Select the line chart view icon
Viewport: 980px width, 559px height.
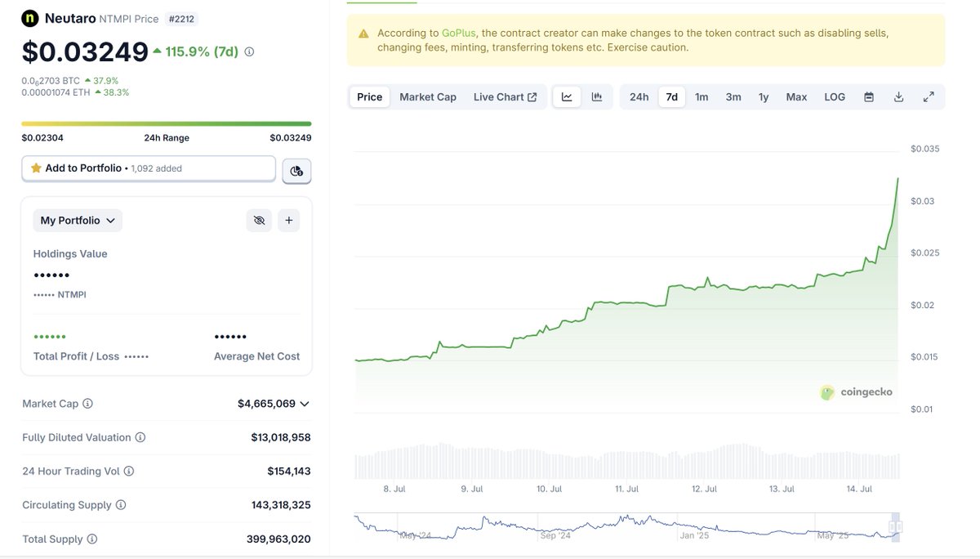(x=567, y=96)
